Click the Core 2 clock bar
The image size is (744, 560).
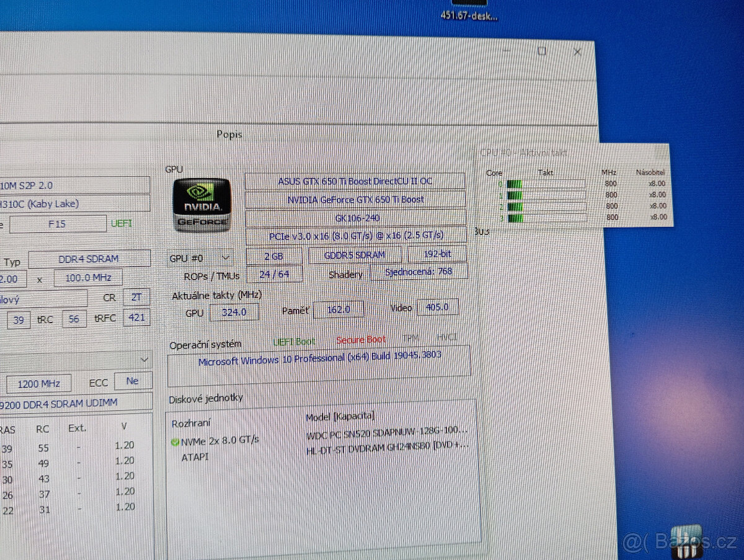[x=546, y=207]
